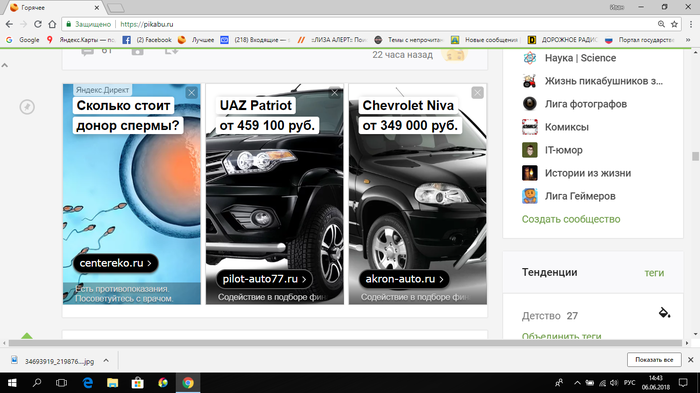Open the Наука | Science community icon
The width and height of the screenshot is (700, 393).
pyautogui.click(x=529, y=58)
